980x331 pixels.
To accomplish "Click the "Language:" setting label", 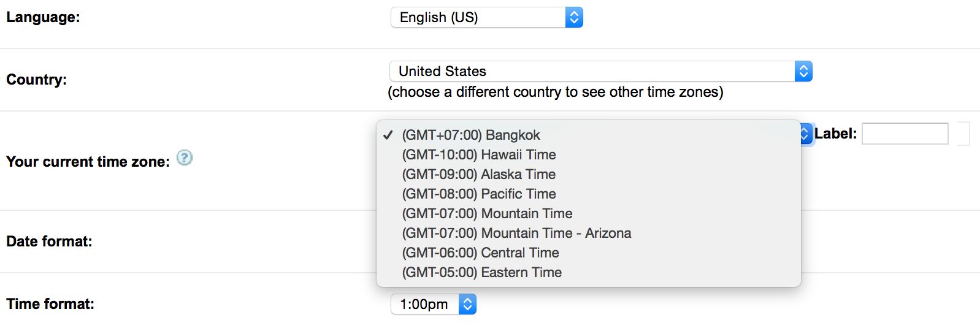I will click(43, 17).
